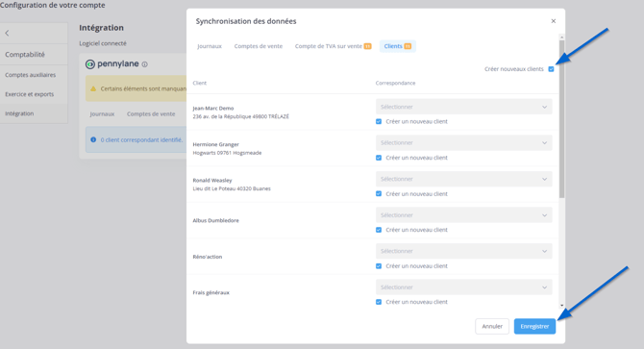Click the dialog's vertical scrollbar thumb
The image size is (644, 349).
(x=561, y=119)
